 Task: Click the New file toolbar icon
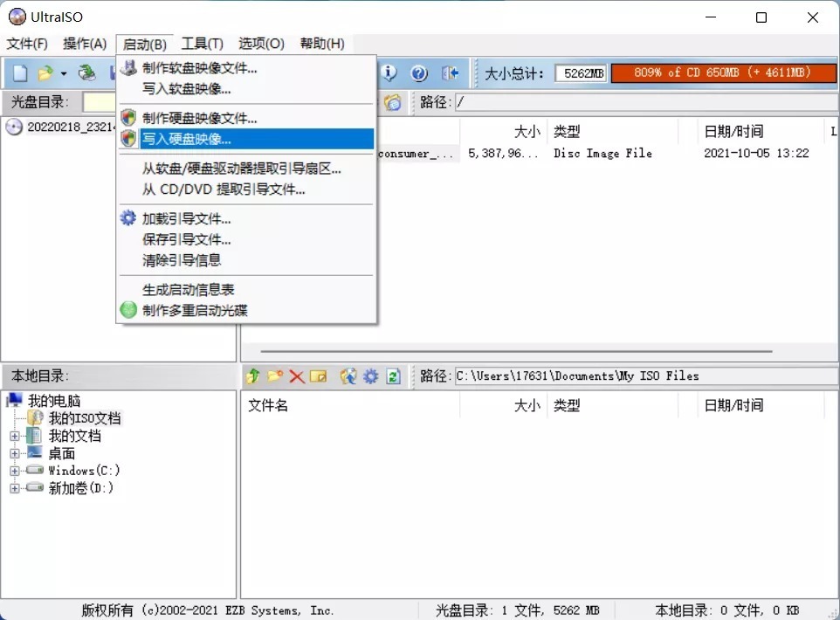click(x=19, y=73)
